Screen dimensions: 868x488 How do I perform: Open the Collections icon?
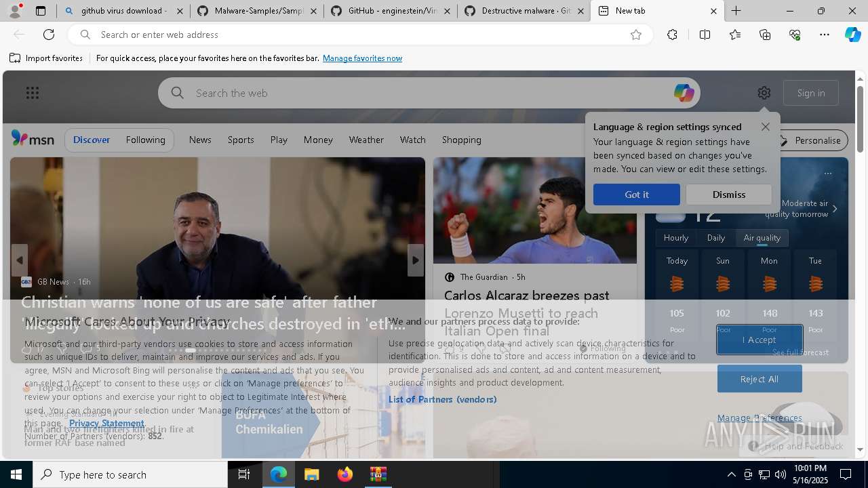[x=765, y=35]
